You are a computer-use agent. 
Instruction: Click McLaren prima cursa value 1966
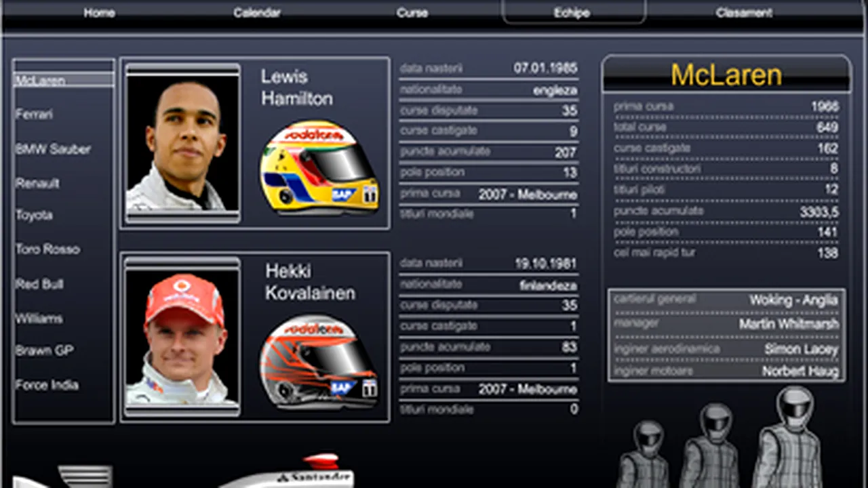[x=825, y=107]
